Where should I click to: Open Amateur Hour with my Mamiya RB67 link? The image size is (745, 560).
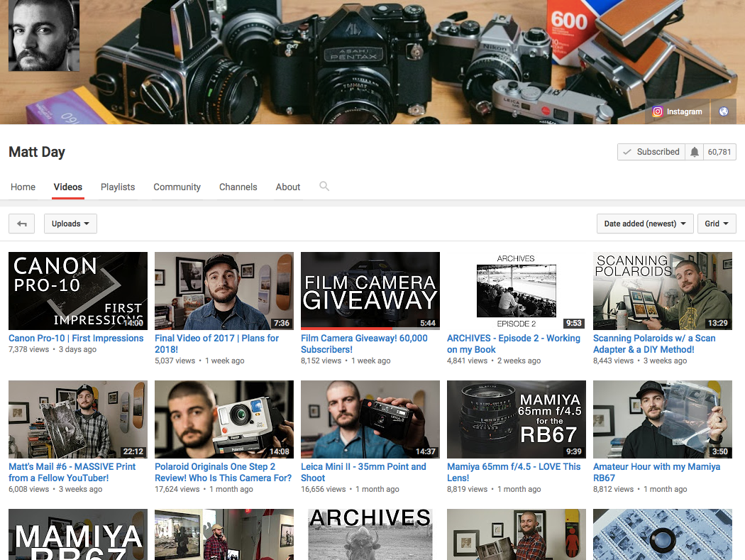656,472
